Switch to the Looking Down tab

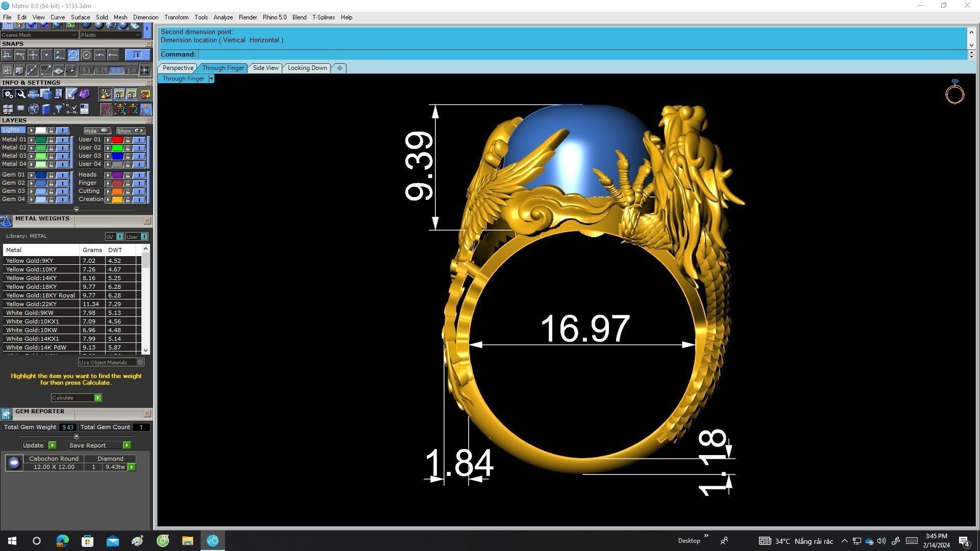point(307,68)
